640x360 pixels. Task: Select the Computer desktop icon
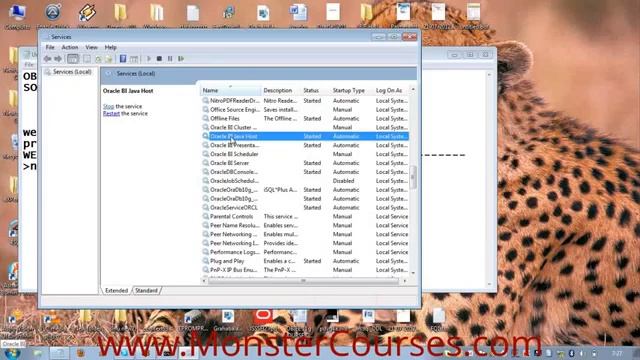point(17,16)
